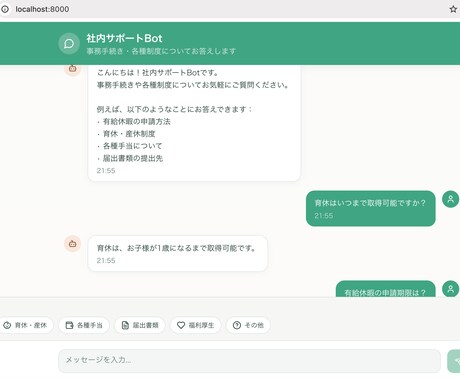Click the header subtitle 事務手続き・各種制度についてお答えします

click(x=161, y=51)
